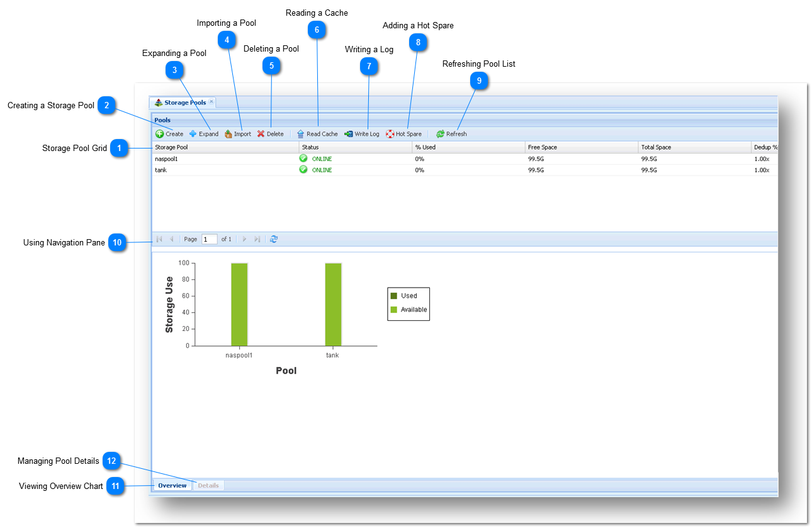812x528 pixels.
Task: Go to the next page arrow
Action: (244, 239)
